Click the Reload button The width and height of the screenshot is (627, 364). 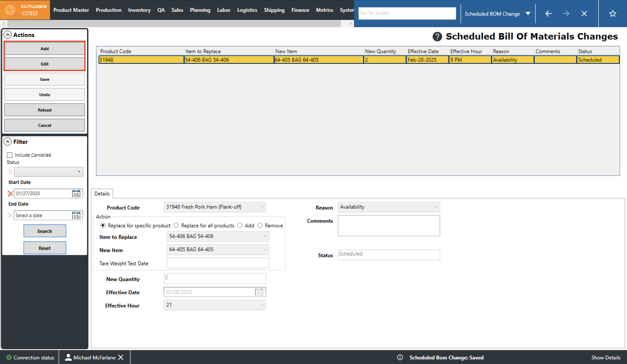pyautogui.click(x=45, y=110)
